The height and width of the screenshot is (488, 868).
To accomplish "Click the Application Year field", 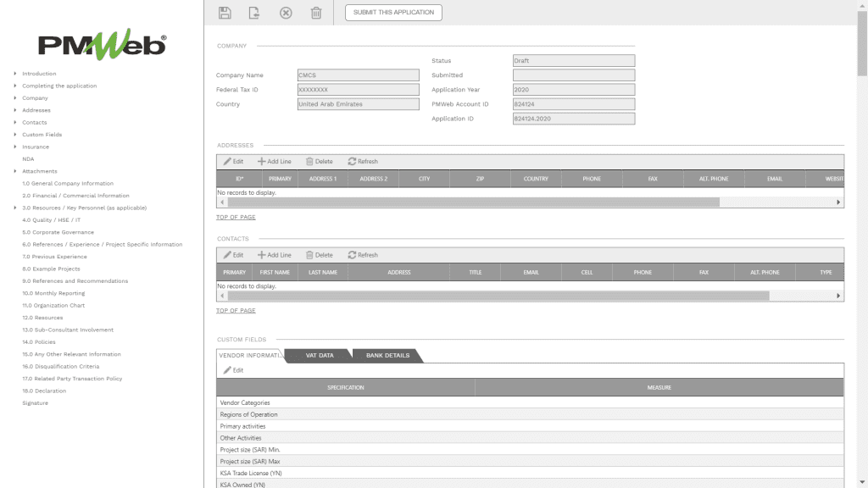I will [574, 90].
